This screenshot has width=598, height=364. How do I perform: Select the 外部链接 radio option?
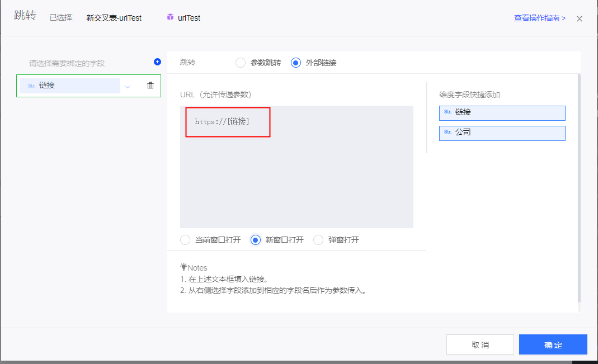tap(296, 63)
